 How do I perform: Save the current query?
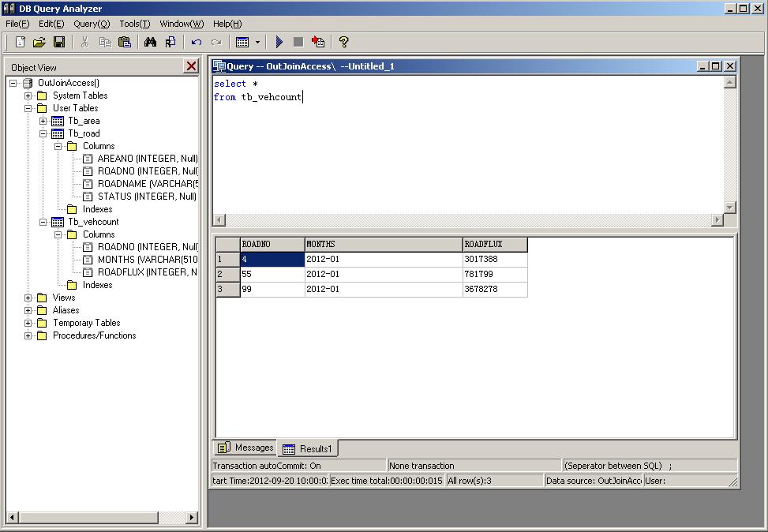(x=58, y=42)
